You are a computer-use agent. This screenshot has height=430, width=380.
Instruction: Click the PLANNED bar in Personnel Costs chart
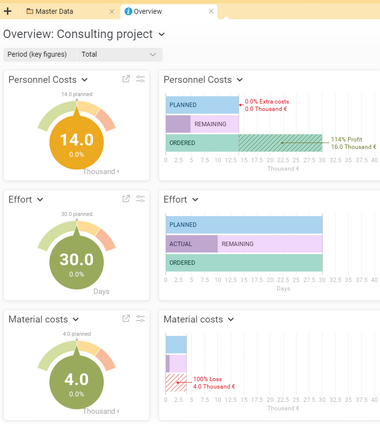click(202, 105)
